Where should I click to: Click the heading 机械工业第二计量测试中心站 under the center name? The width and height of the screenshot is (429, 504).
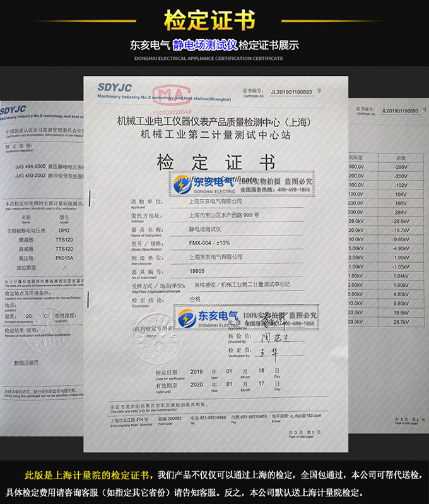click(216, 135)
